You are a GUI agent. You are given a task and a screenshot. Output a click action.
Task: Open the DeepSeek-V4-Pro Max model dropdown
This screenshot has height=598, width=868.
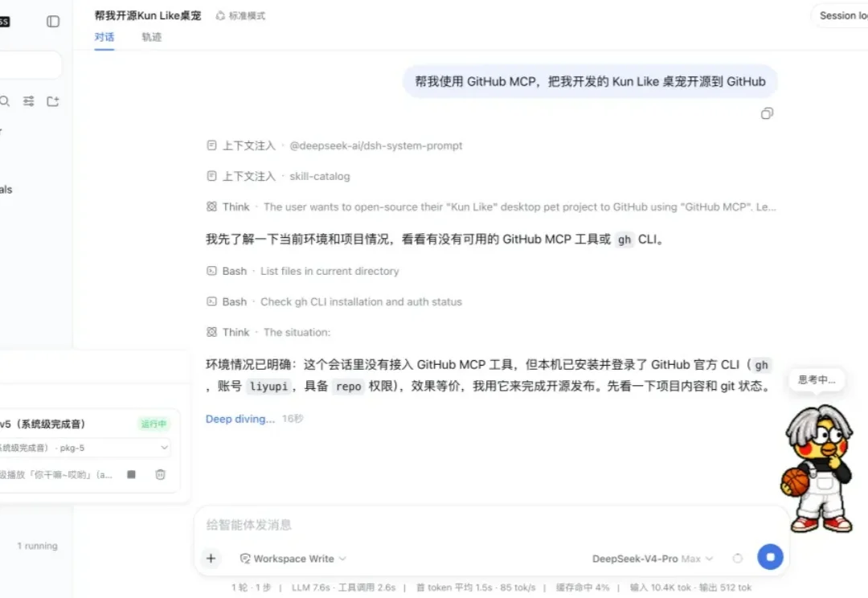click(x=652, y=559)
